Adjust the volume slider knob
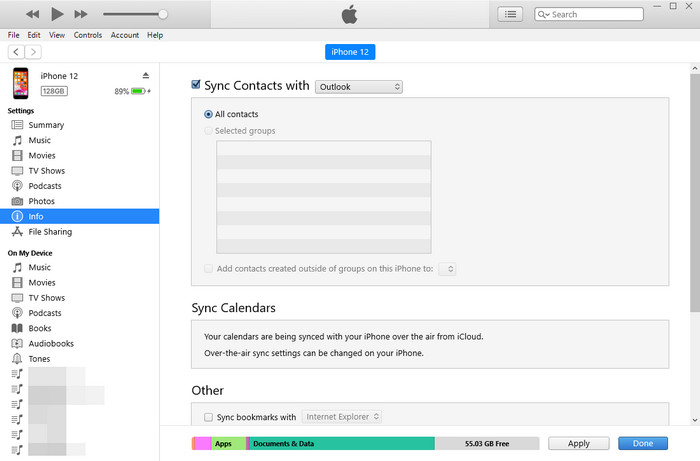The image size is (700, 461). point(163,14)
